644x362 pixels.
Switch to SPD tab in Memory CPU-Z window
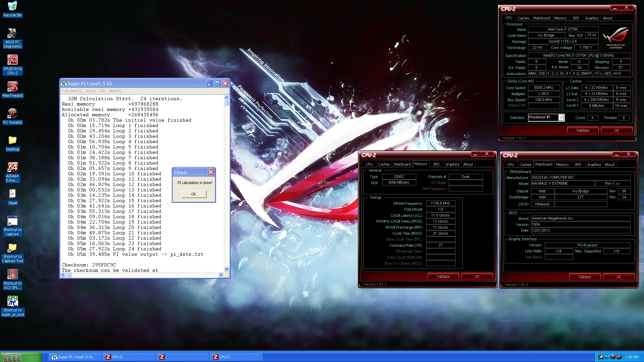coord(436,164)
